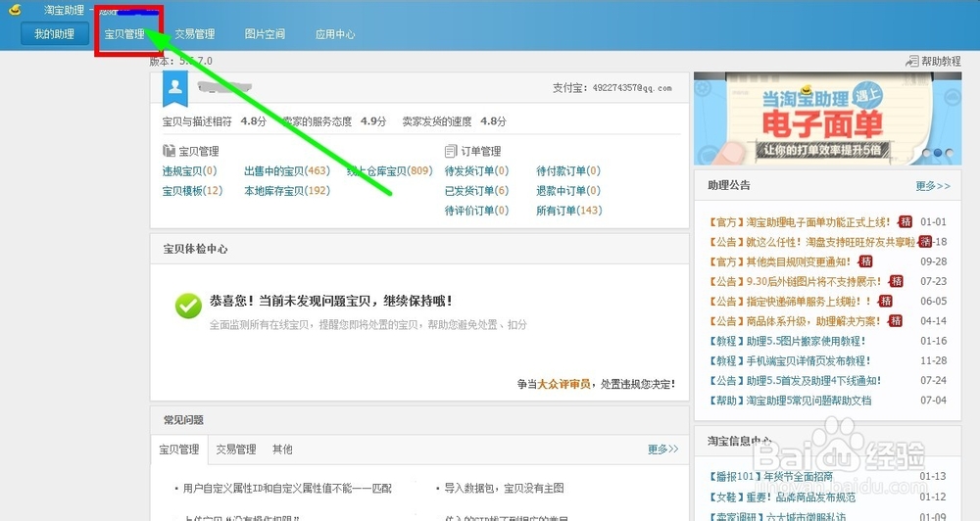Open notice 其他类目规则变更通知
This screenshot has width=980, height=521.
click(779, 261)
